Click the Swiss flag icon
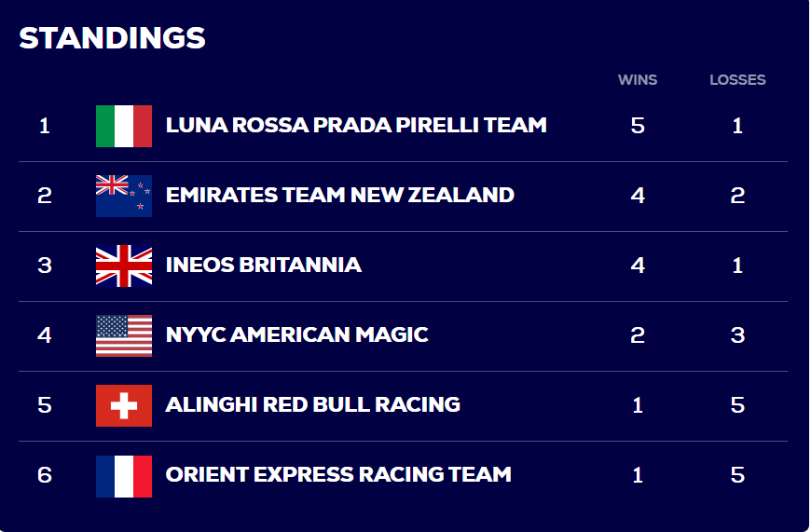The image size is (811, 532). 124,406
